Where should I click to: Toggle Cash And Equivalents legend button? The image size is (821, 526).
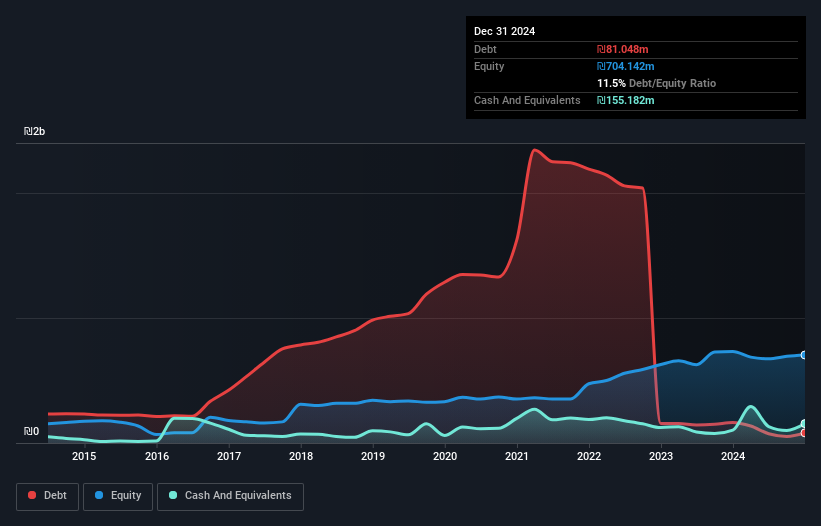point(230,496)
